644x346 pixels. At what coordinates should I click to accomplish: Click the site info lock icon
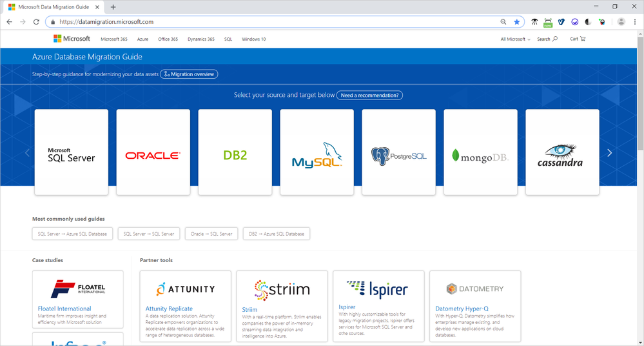coord(53,22)
